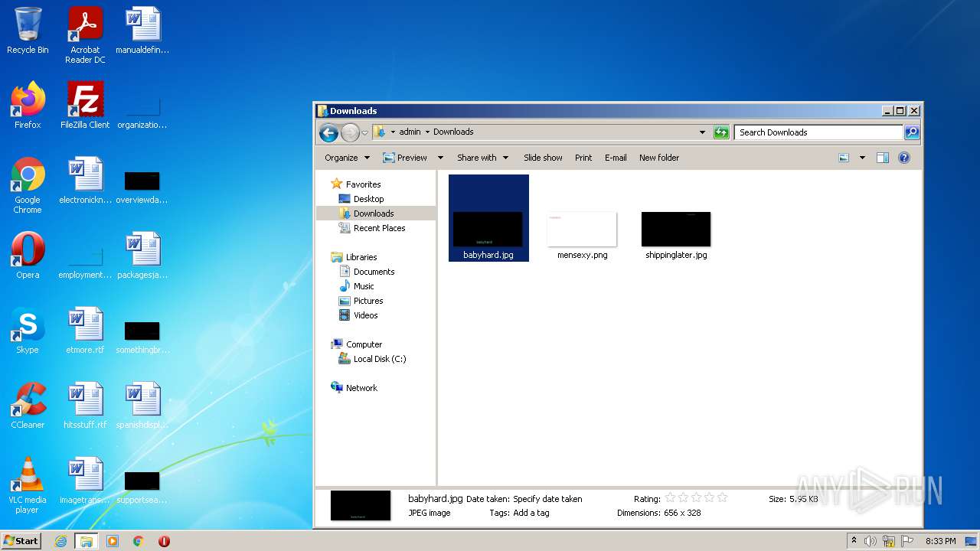Open Skype desktop shortcut
980x551 pixels.
coord(28,331)
